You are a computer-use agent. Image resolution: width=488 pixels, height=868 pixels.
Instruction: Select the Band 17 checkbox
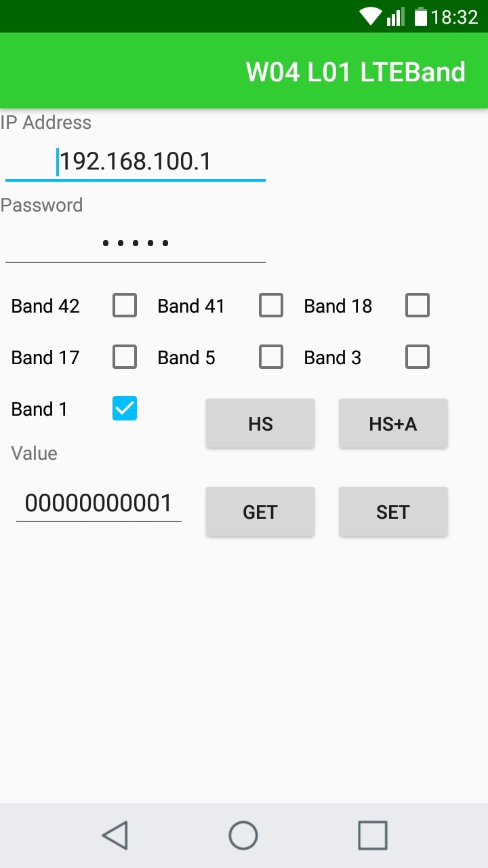(x=125, y=357)
